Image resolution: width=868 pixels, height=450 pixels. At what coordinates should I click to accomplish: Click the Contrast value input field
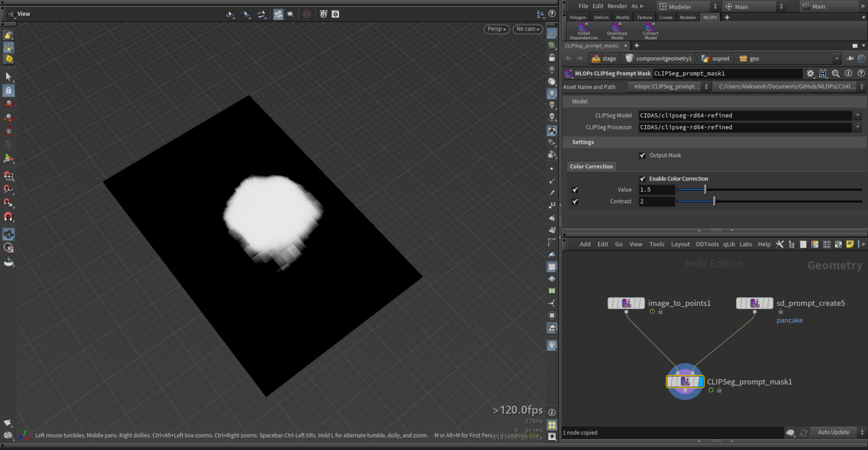[x=656, y=202]
